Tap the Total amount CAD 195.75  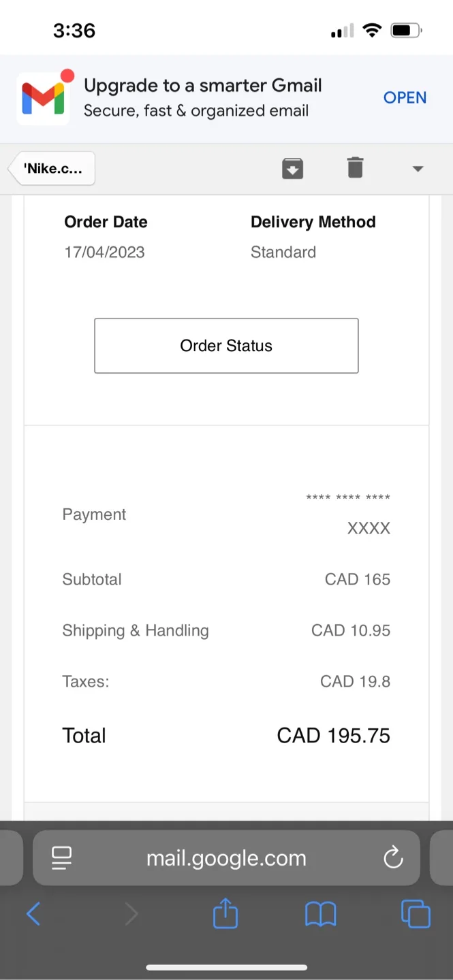pos(333,736)
